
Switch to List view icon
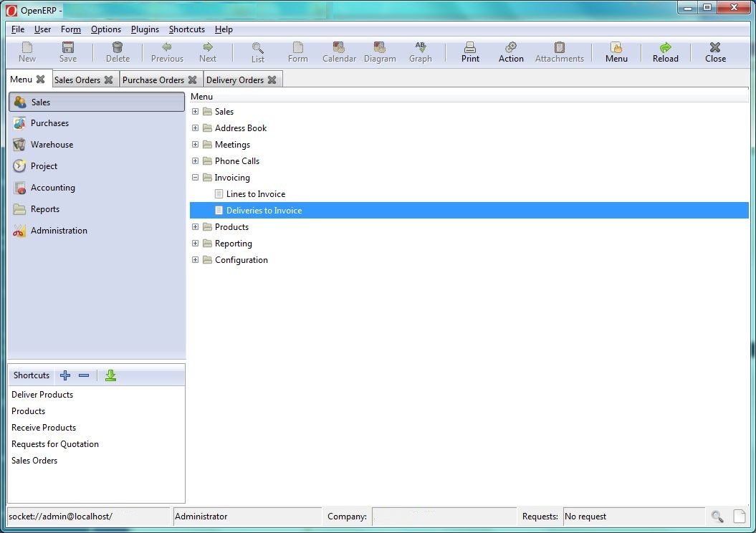tap(257, 48)
